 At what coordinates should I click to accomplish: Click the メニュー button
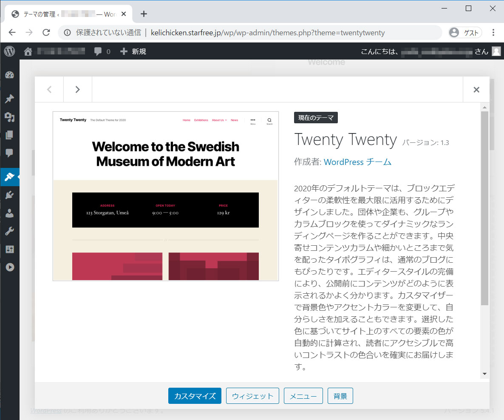(303, 396)
